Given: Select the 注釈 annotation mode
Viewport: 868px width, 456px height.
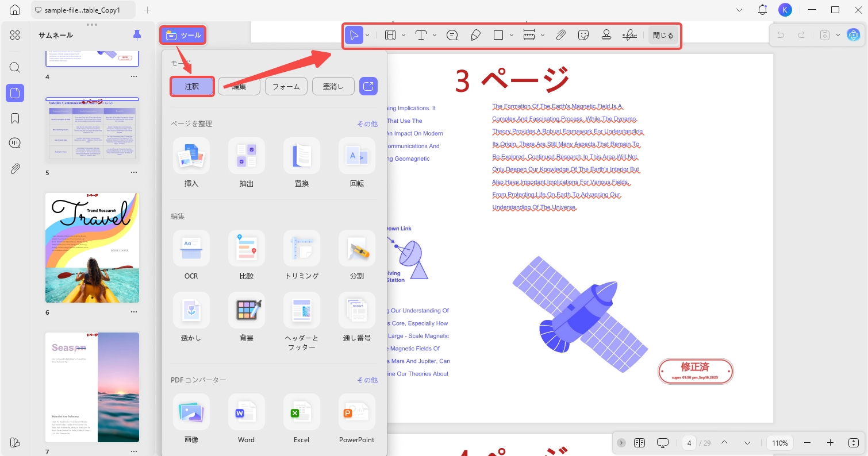Looking at the screenshot, I should 192,87.
